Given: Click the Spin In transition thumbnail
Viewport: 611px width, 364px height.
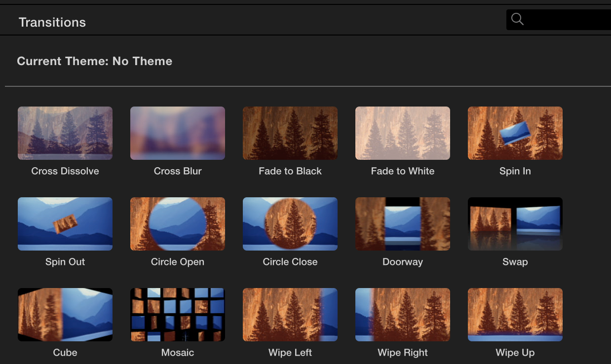Looking at the screenshot, I should pos(515,133).
